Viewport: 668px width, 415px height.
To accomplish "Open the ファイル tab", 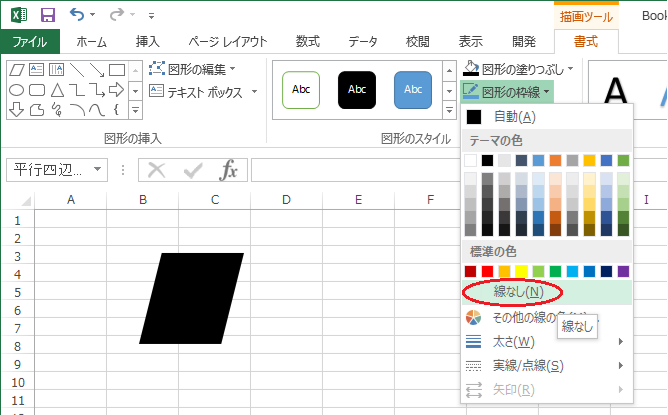I will 29,42.
